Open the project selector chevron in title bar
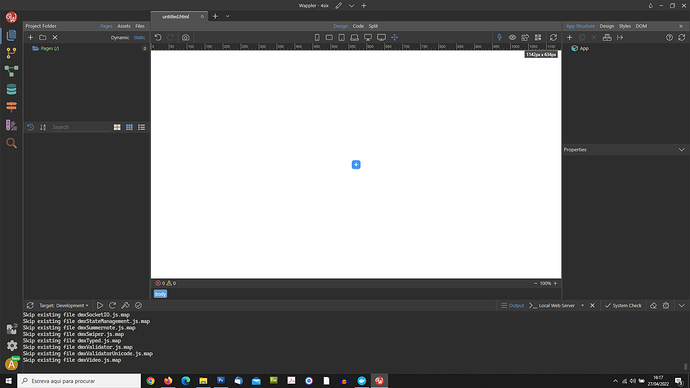Screen dimensions: 690x388 click(x=351, y=6)
